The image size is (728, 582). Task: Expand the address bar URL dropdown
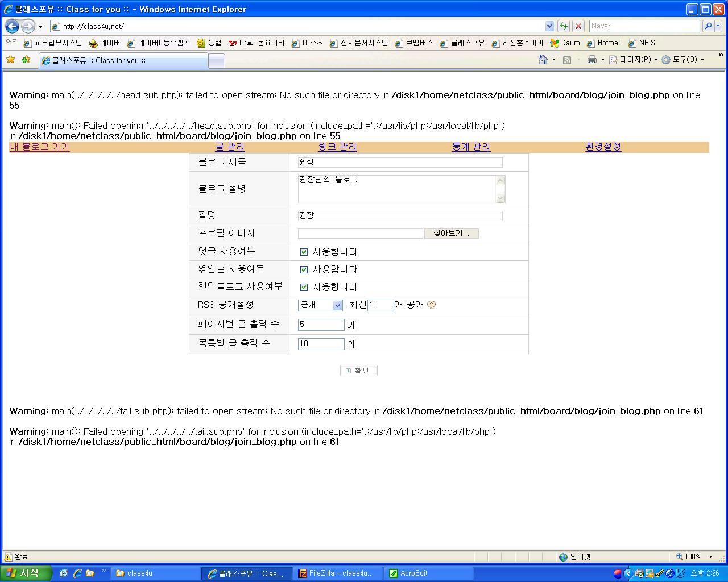549,26
